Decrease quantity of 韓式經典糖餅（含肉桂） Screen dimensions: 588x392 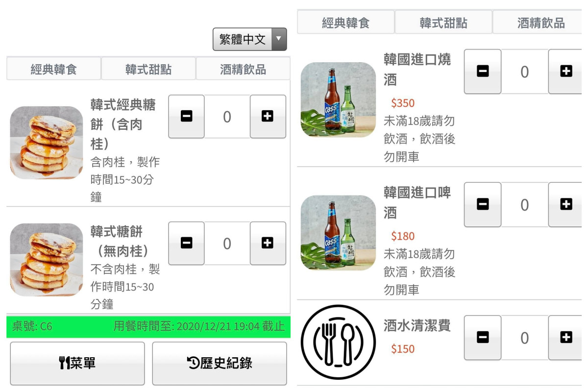[x=186, y=117]
